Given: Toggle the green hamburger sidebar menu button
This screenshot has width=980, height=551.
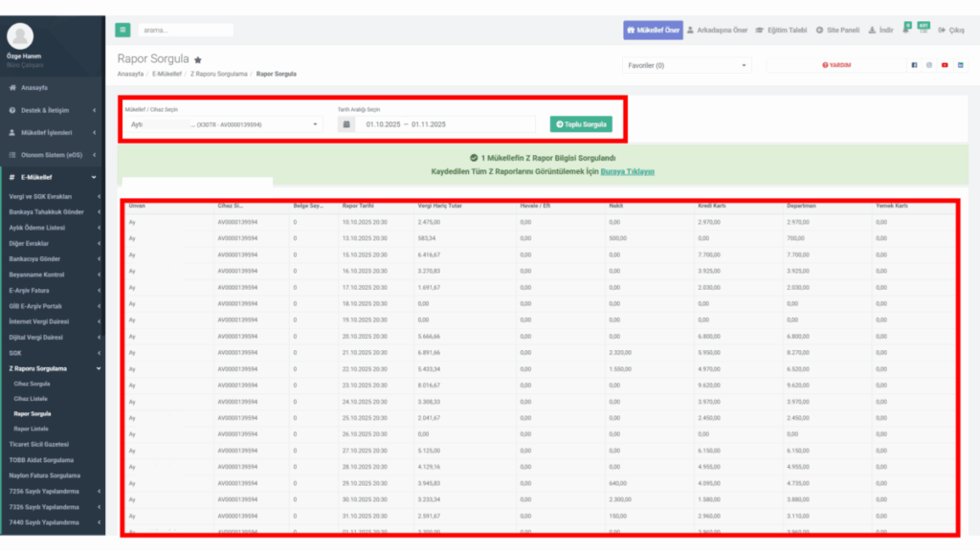Looking at the screenshot, I should 122,30.
